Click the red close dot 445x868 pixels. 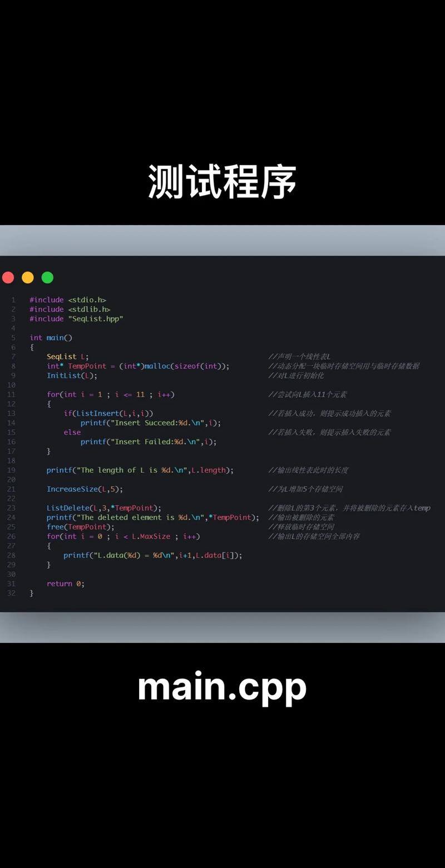pos(8,277)
